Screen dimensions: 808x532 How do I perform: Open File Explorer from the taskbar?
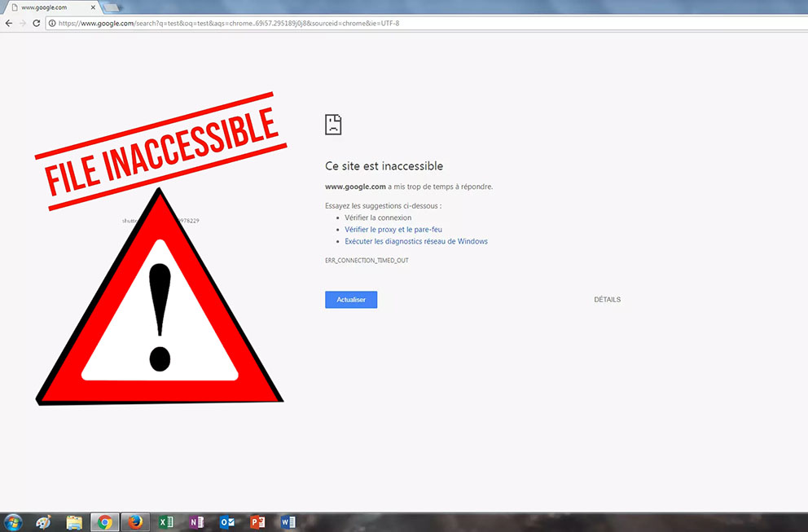coord(74,522)
